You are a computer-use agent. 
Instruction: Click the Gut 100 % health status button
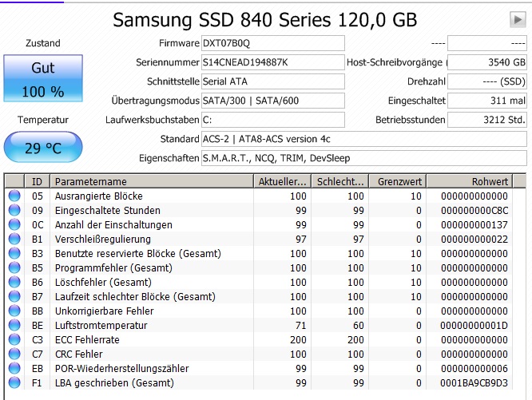point(43,78)
